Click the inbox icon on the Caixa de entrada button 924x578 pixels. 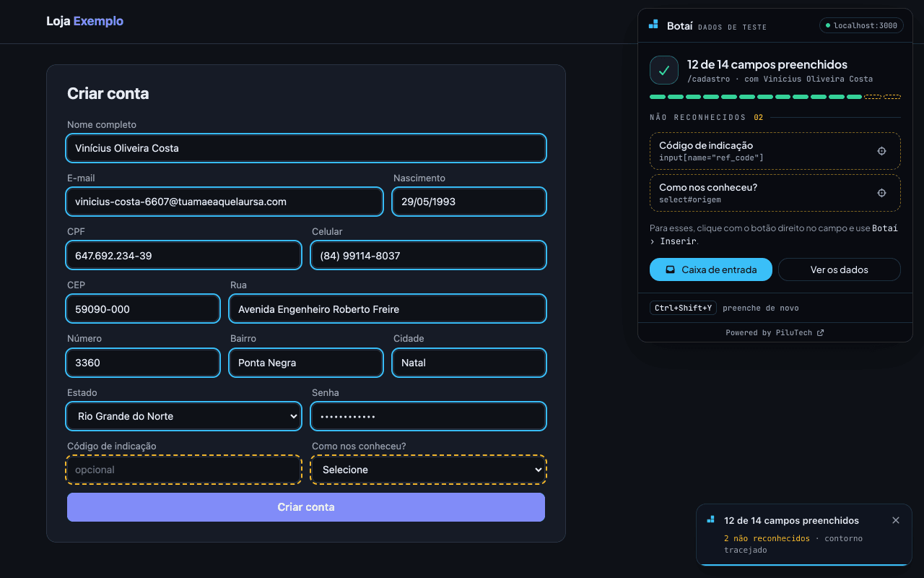(670, 269)
